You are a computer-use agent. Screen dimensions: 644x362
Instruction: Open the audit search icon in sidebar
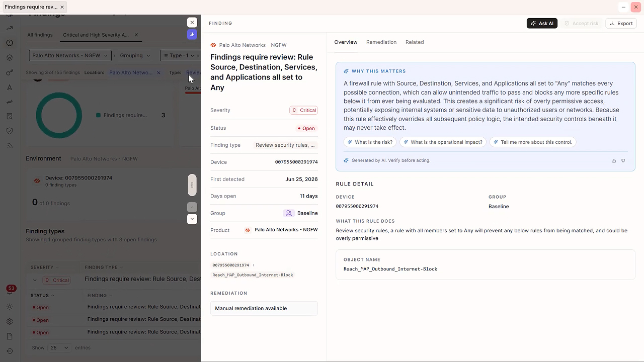tap(10, 117)
